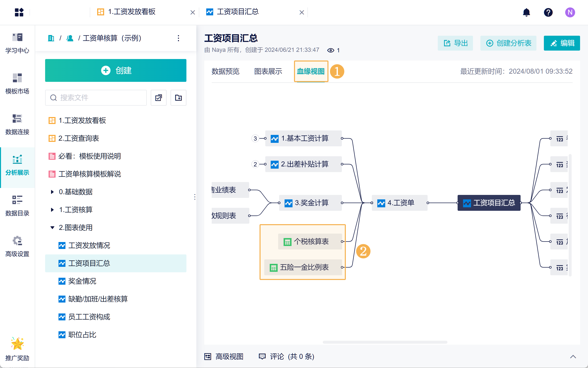This screenshot has height=368, width=588.
Task: Switch to the 图表展示 tab
Action: (x=268, y=71)
